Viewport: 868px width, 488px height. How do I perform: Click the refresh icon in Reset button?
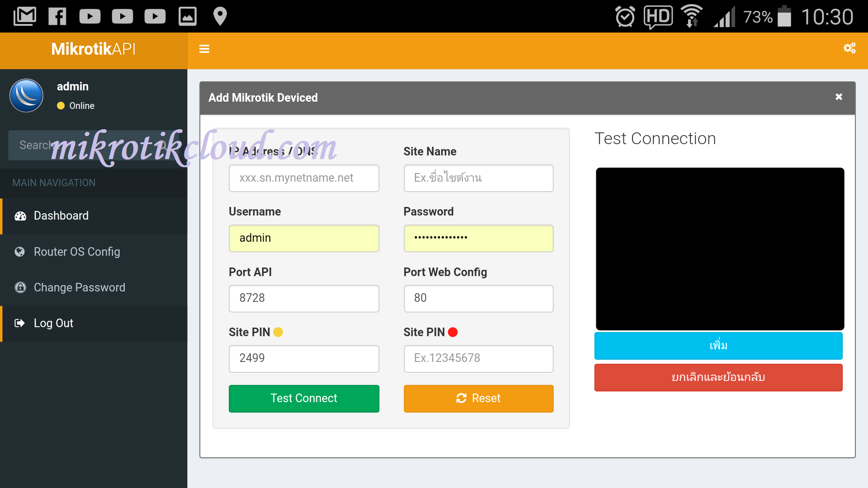tap(461, 398)
